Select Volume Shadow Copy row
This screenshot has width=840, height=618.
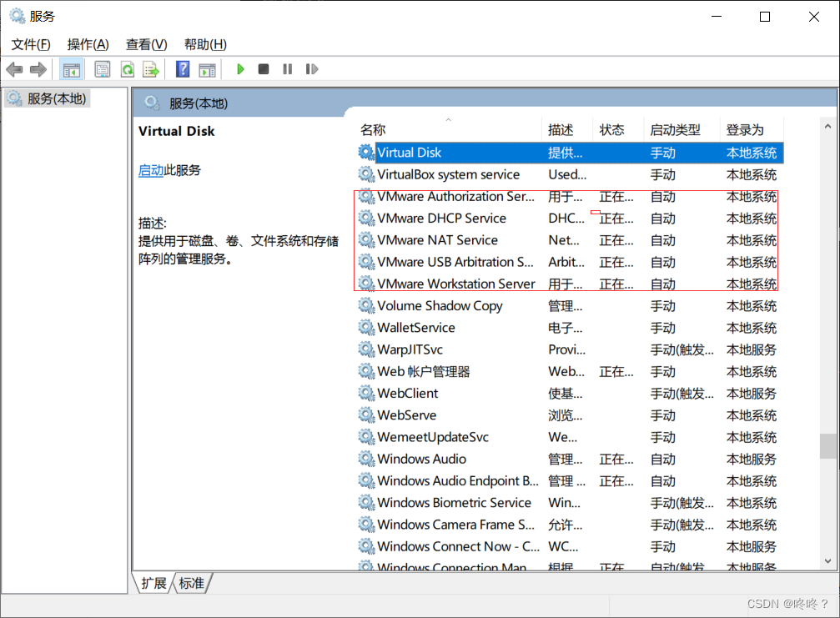[570, 306]
